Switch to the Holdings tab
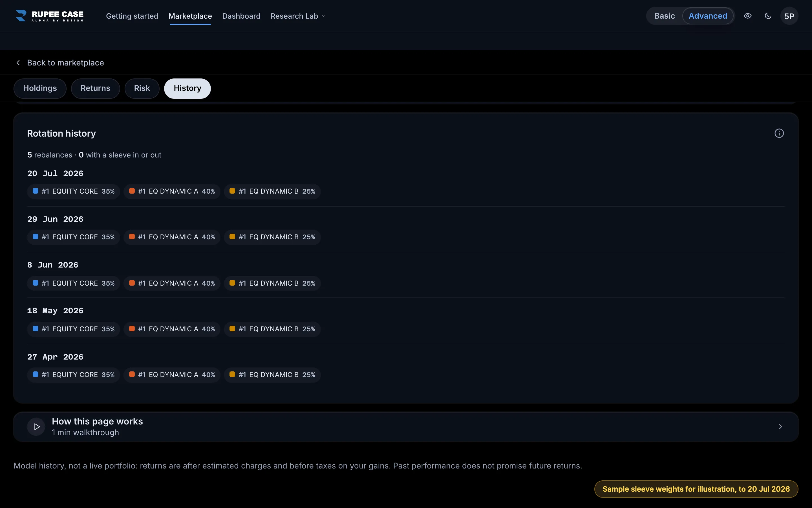The width and height of the screenshot is (812, 508). (40, 88)
